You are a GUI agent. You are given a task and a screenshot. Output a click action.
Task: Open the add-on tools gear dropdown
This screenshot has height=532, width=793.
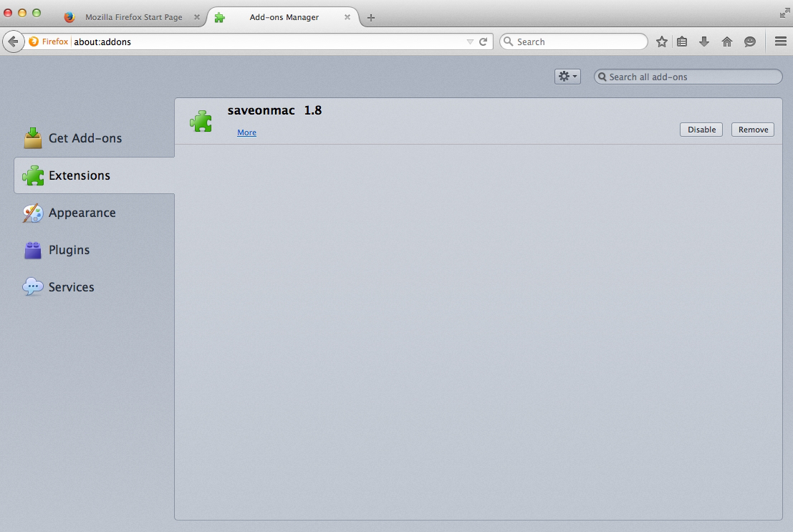coord(567,77)
